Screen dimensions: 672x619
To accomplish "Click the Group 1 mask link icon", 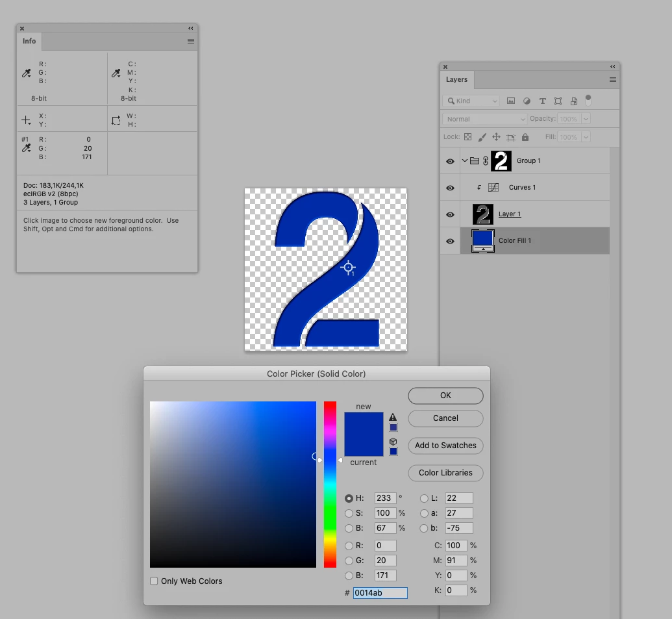I will click(x=486, y=160).
